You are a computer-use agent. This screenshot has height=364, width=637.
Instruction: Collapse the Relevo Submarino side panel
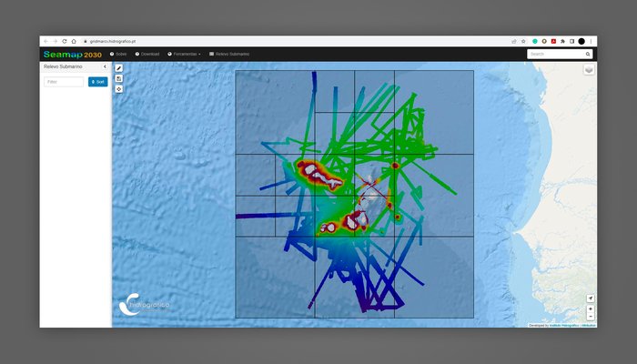coord(105,66)
